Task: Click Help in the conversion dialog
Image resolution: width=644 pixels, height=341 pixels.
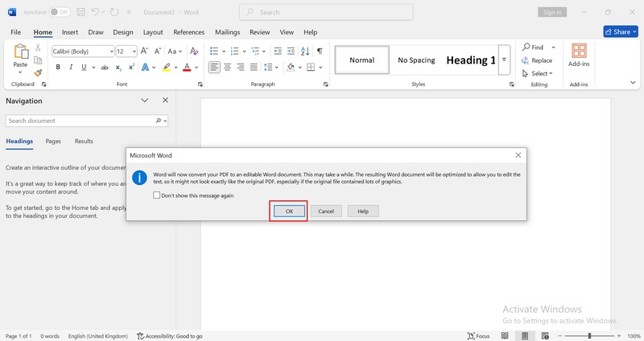Action: pyautogui.click(x=363, y=211)
